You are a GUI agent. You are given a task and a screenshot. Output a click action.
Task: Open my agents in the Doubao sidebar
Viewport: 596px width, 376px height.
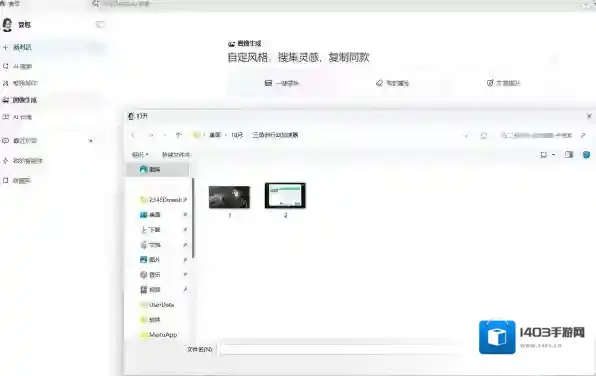pos(22,161)
